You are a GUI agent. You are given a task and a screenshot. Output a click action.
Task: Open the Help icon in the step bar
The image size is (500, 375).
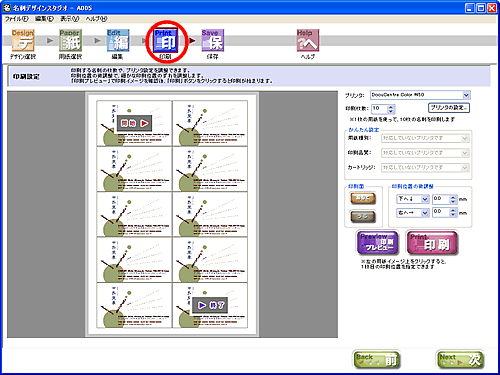pos(308,40)
